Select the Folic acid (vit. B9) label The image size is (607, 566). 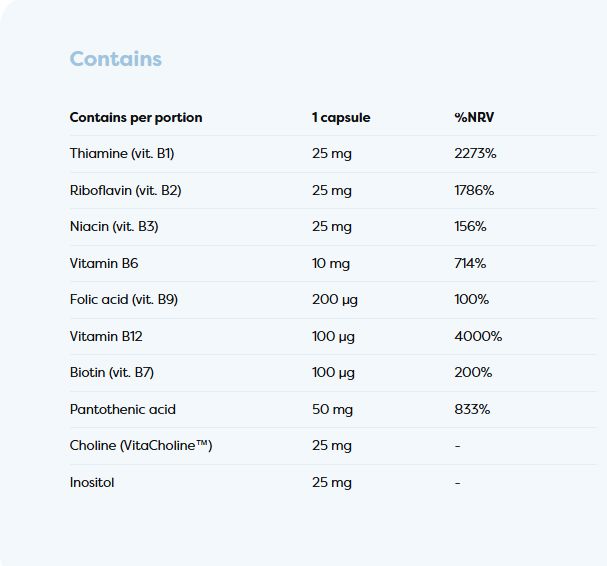pos(124,300)
